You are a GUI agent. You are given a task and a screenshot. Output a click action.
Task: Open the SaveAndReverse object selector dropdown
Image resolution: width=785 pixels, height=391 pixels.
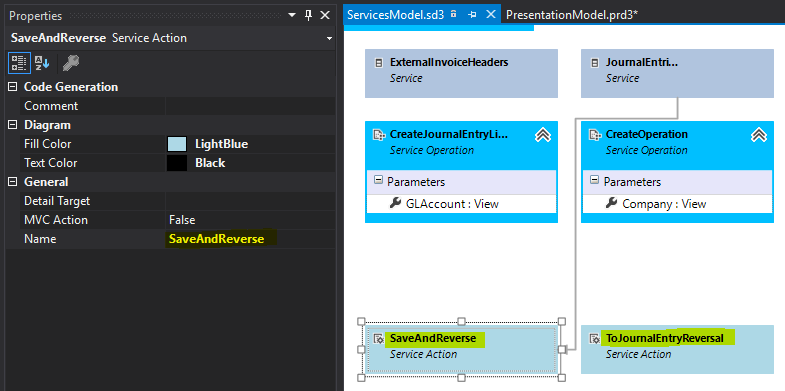tap(329, 39)
